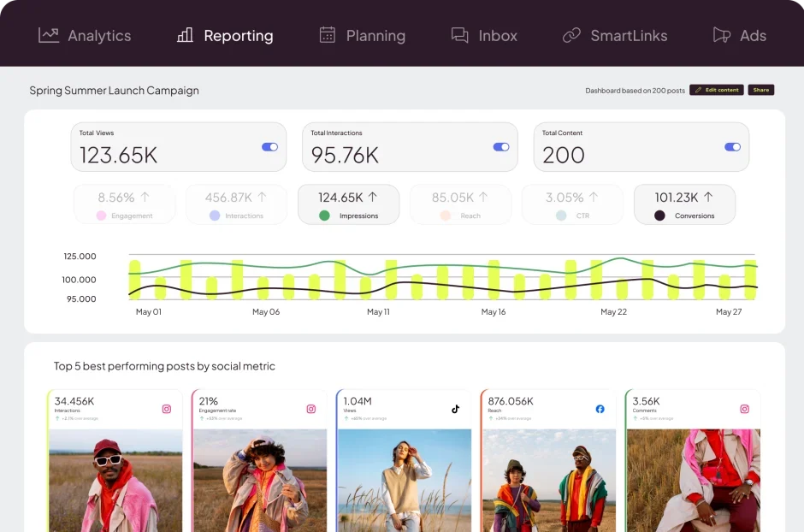Click the up arrow beside 101.23K Conversions
Screen dimensions: 804x532
[708, 197]
